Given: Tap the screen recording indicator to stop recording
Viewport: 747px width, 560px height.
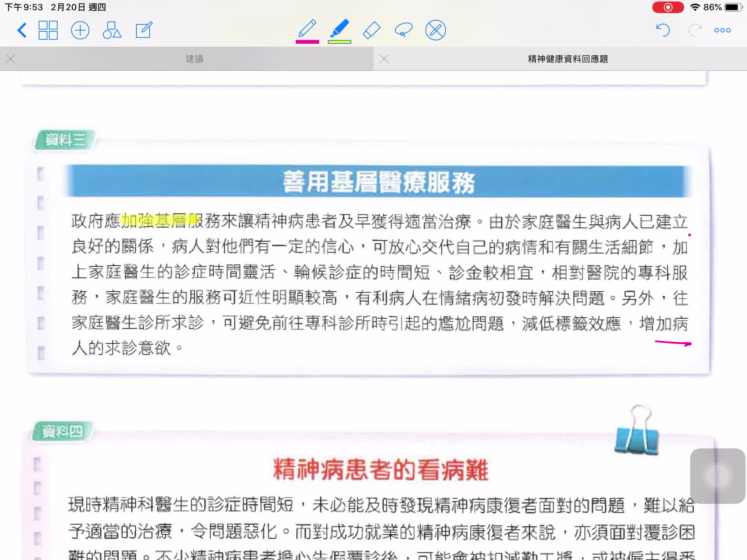Looking at the screenshot, I should coord(668,7).
